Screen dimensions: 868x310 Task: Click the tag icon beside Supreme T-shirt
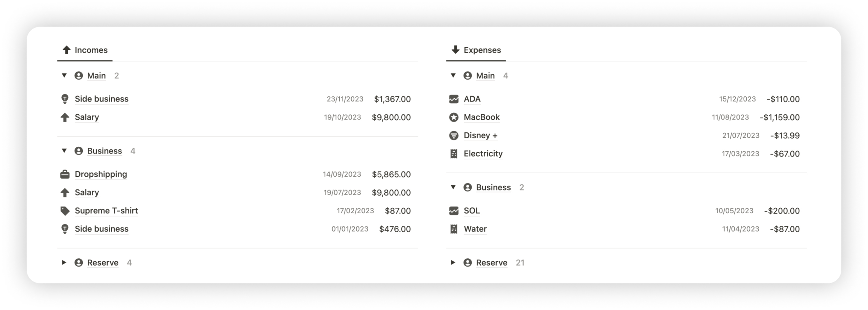pyautogui.click(x=65, y=211)
